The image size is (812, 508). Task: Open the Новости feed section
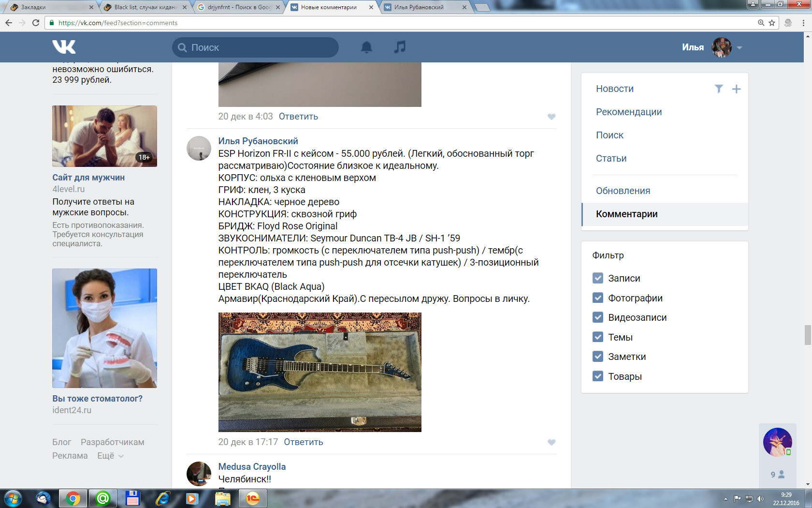[614, 89]
